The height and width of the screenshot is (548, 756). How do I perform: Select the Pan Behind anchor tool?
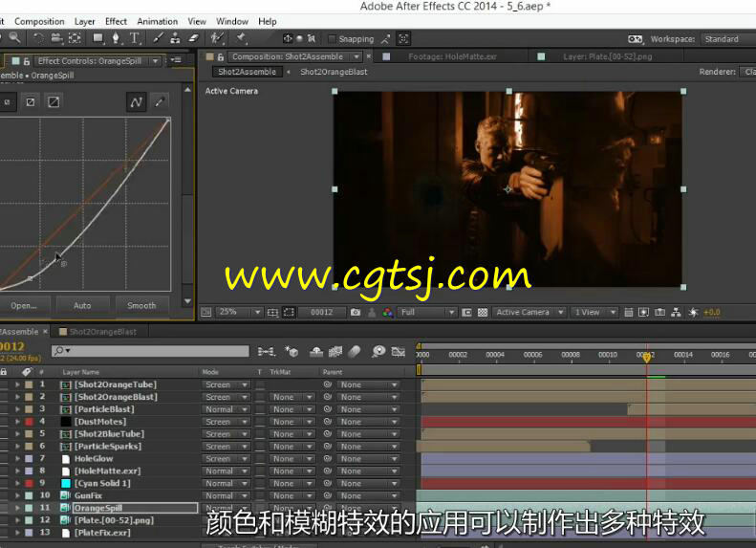(75, 38)
